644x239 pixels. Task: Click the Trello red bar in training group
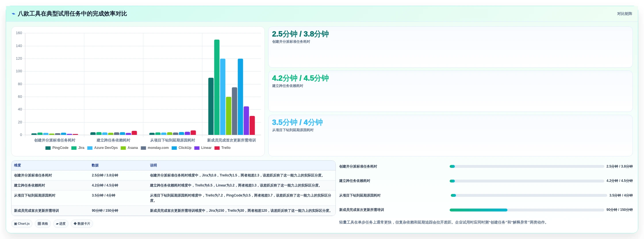coord(252,125)
